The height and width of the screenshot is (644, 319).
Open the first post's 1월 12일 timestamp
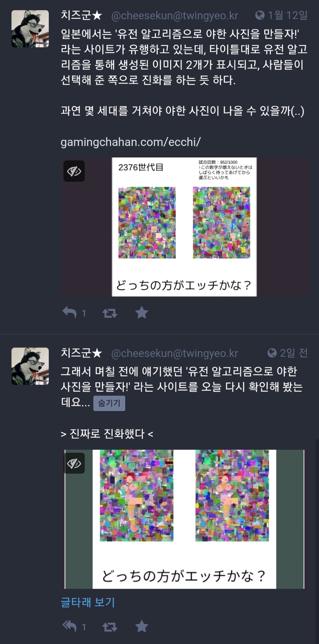287,15
